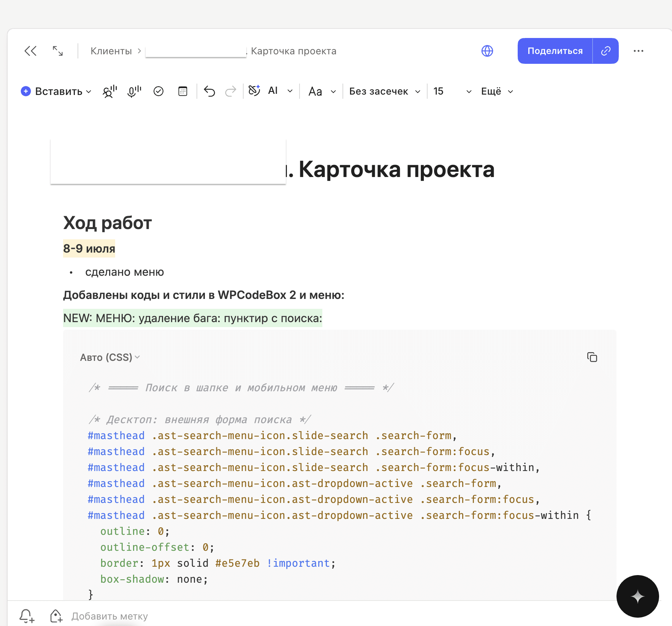672x626 pixels.
Task: Redo the last undone edit
Action: coord(231,92)
